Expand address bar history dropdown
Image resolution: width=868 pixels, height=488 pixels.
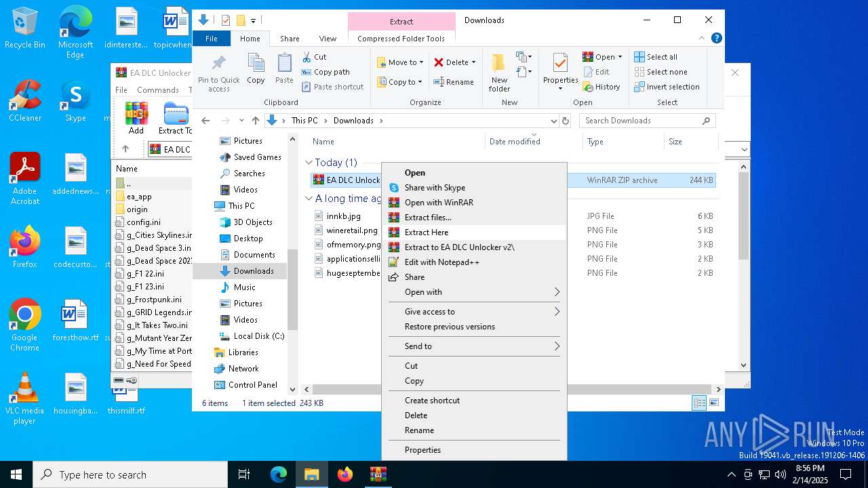coord(553,121)
